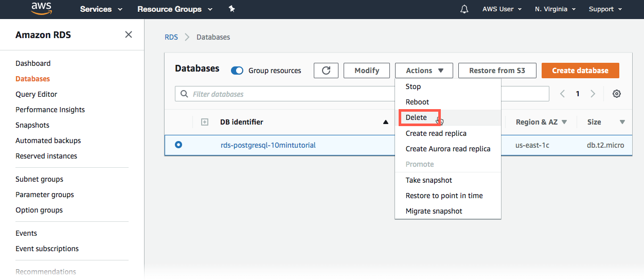644x280 pixels.
Task: Expand all rows plus icon in header
Action: click(204, 122)
